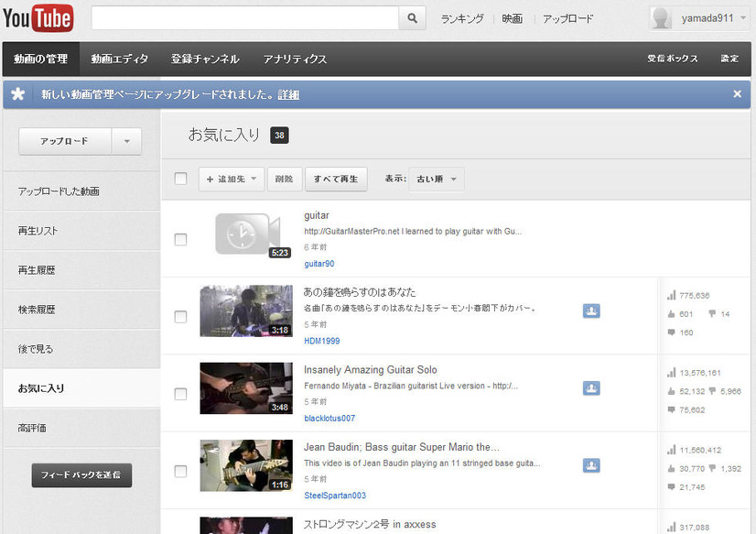
Task: Select 再生リスト in the sidebar
Action: pyautogui.click(x=82, y=231)
